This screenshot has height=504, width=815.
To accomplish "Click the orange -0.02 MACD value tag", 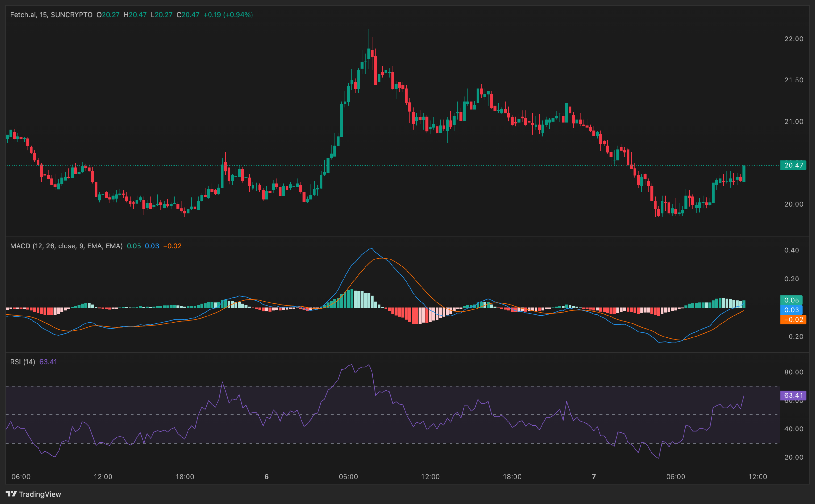I will pos(794,319).
